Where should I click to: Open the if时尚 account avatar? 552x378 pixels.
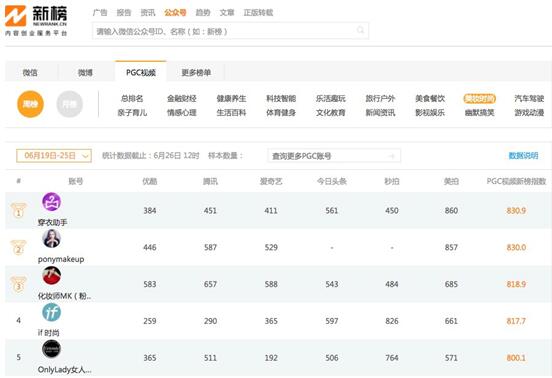[x=51, y=312]
